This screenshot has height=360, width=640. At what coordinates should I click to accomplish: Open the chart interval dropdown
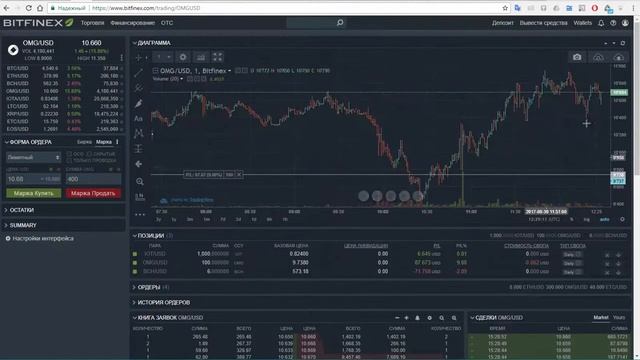163,57
